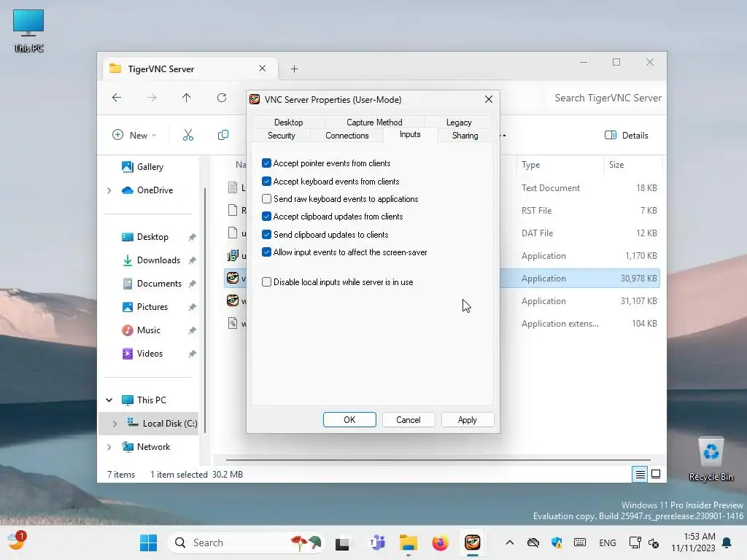Click the Copy icon in Explorer toolbar
Viewport: 747px width, 560px height.
click(223, 135)
